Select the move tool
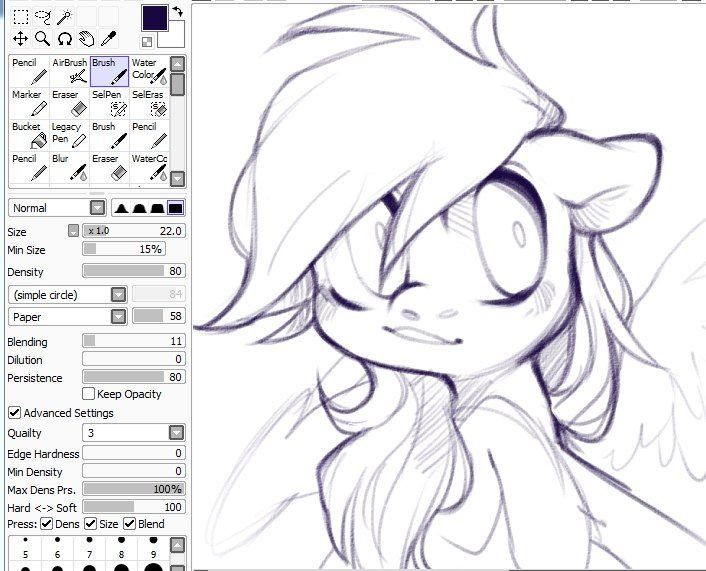 tap(21, 39)
